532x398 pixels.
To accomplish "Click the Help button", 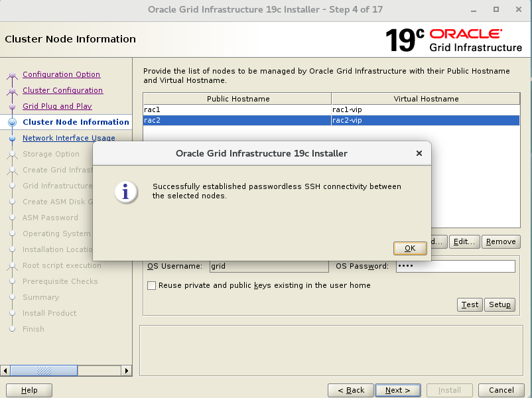I will point(29,390).
